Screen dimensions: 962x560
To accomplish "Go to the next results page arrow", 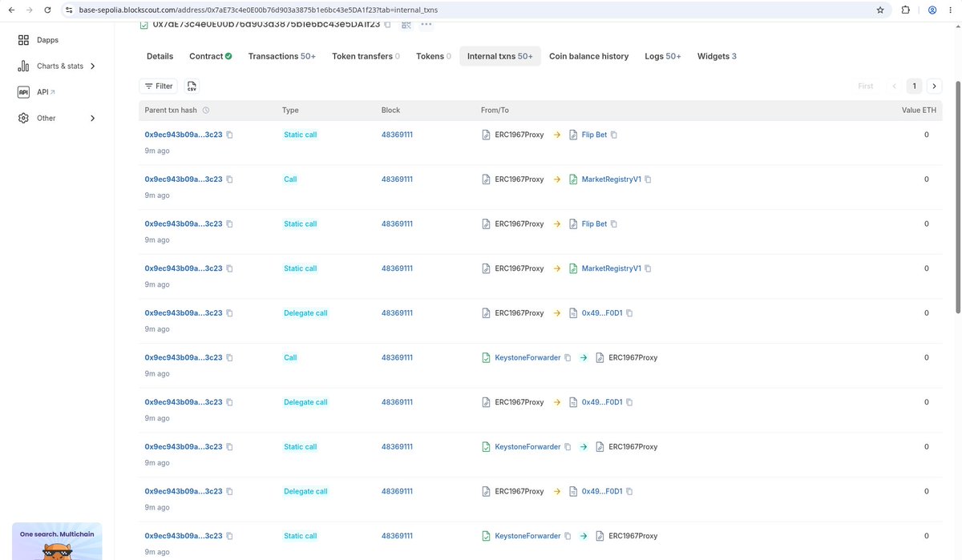I will pyautogui.click(x=934, y=86).
